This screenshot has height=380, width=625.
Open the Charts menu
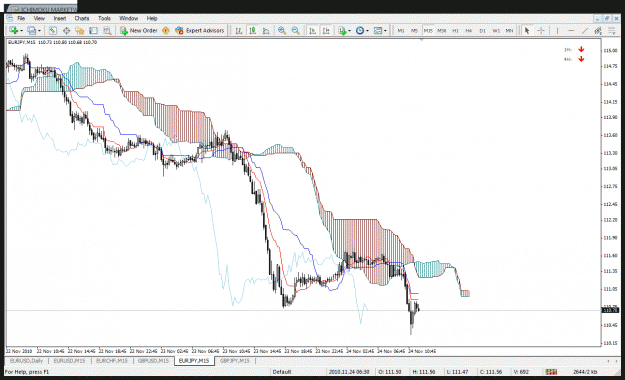pyautogui.click(x=82, y=18)
